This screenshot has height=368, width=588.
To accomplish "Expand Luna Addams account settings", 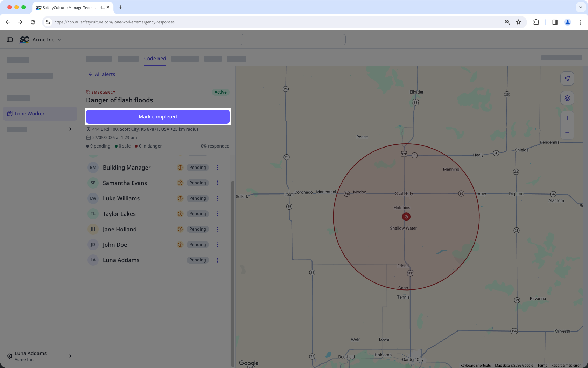I will tap(40, 356).
